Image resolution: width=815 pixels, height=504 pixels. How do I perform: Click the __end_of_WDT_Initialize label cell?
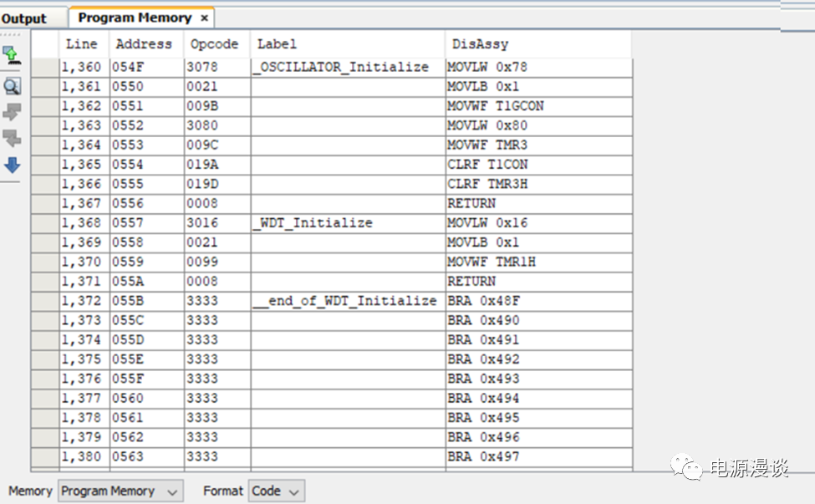(345, 301)
